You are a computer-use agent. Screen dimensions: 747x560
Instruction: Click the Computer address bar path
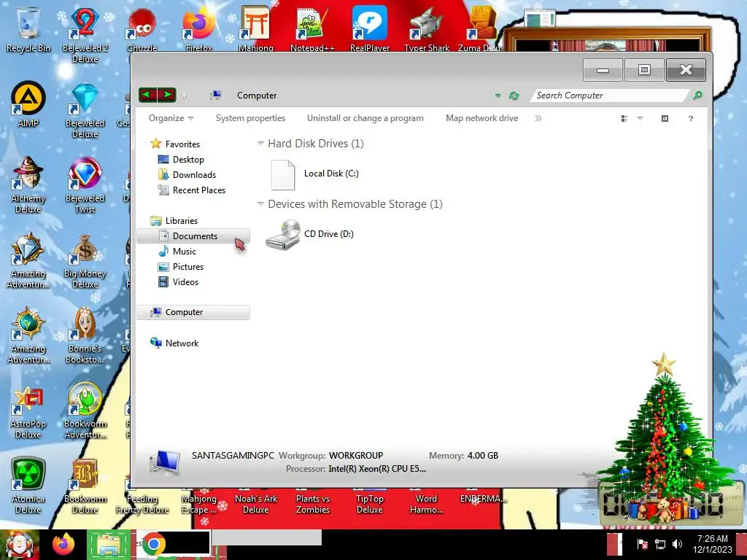[257, 96]
